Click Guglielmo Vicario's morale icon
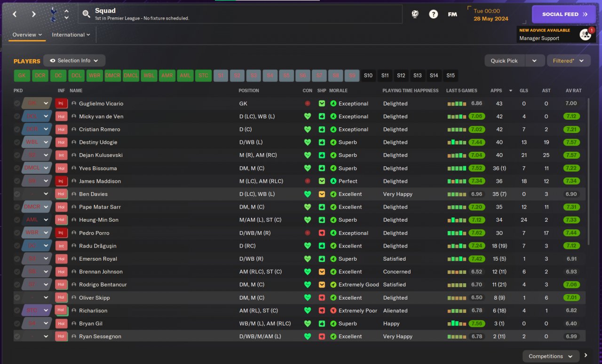Image resolution: width=602 pixels, height=364 pixels. (x=333, y=103)
